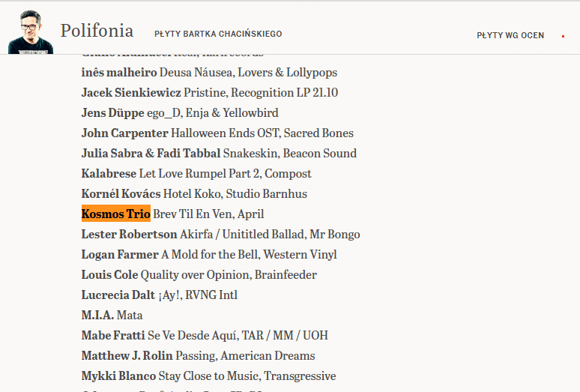Select the Jacek Sienkiewicz Pristine entry

[210, 92]
